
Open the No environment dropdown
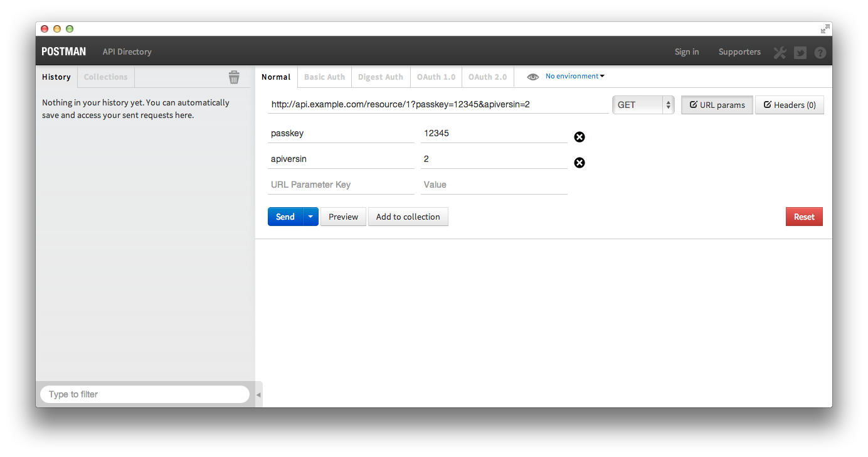coord(575,76)
